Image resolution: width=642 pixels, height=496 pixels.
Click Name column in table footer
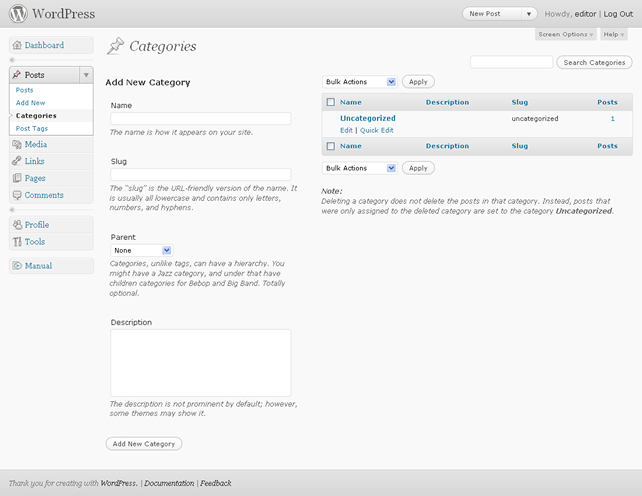pos(350,146)
